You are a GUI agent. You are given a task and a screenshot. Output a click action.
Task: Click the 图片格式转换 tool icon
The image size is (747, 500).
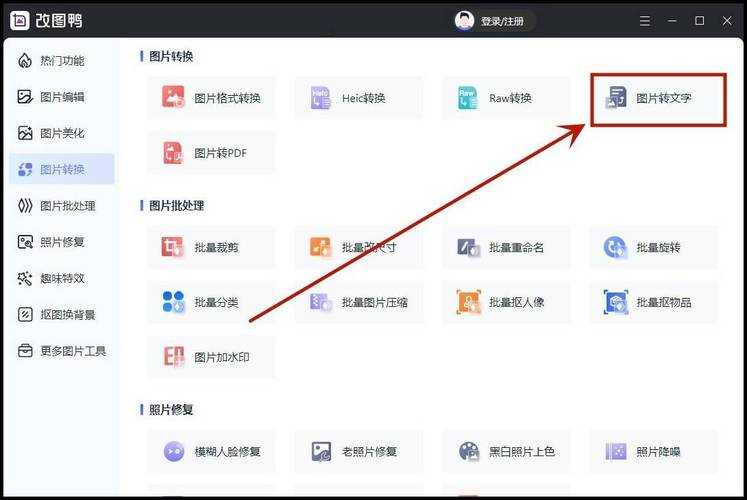173,97
